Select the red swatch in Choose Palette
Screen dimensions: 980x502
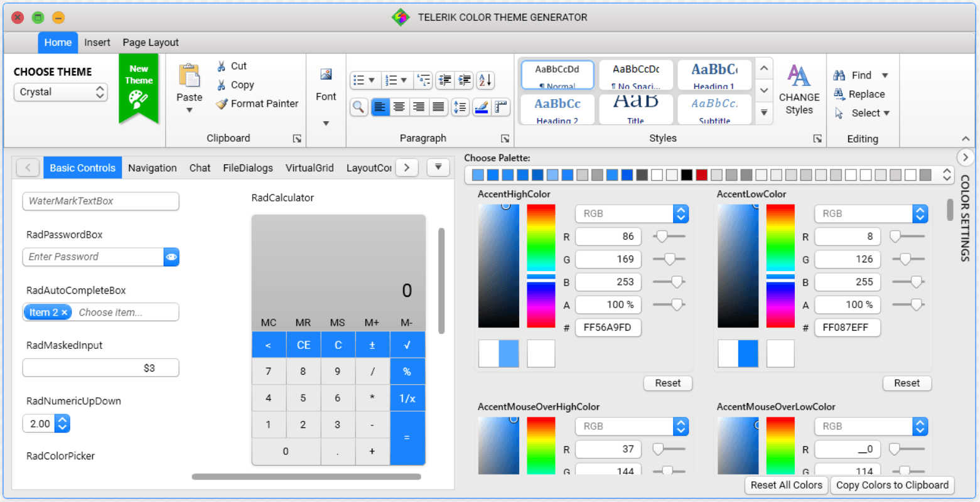point(702,175)
